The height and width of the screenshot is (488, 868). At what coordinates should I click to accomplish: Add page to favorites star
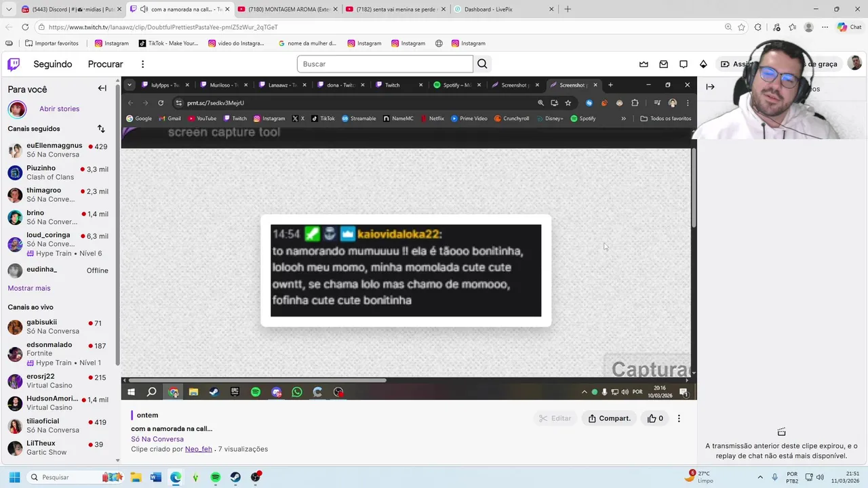click(742, 27)
